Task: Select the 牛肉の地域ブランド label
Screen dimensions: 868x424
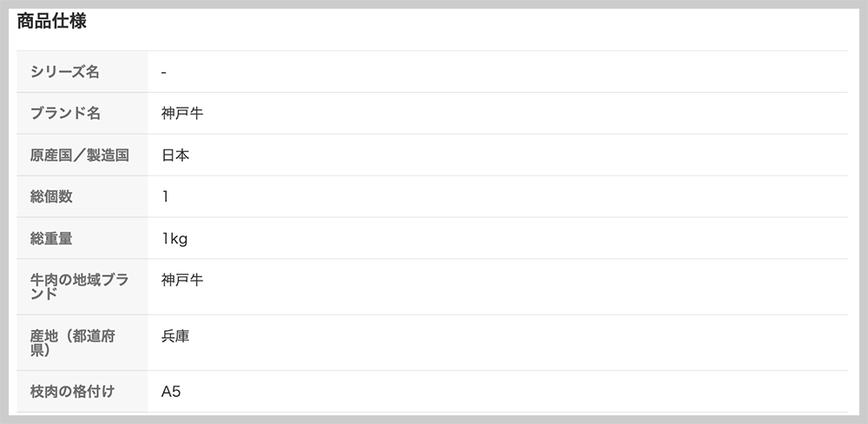Action: 79,287
